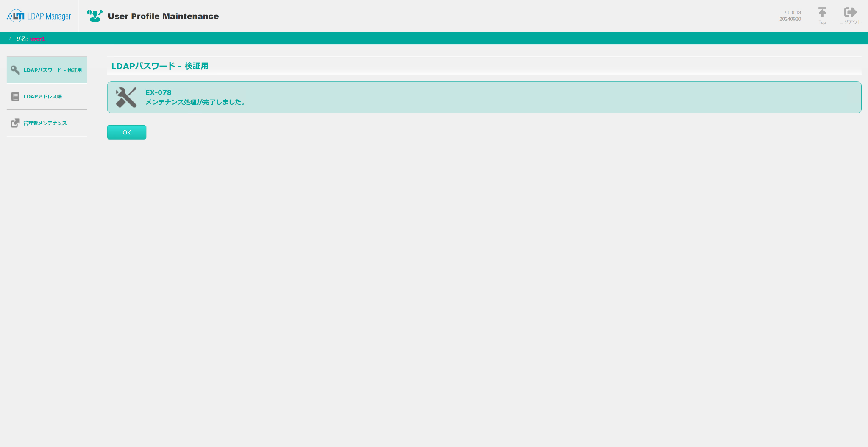
Task: Click the address book icon
Action: (x=15, y=97)
